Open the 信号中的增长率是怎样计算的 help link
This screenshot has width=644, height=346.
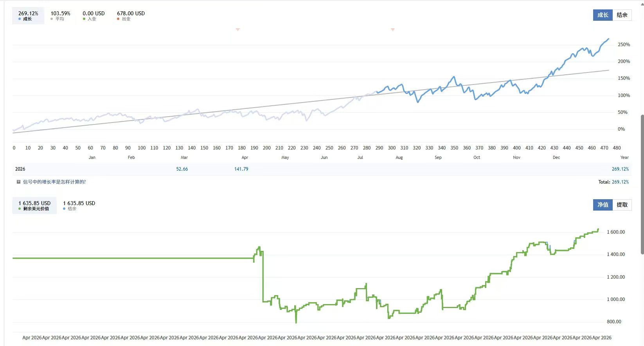pos(54,182)
